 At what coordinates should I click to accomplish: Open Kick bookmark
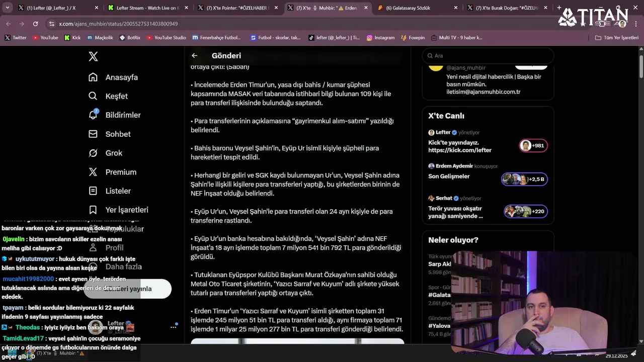pyautogui.click(x=72, y=38)
